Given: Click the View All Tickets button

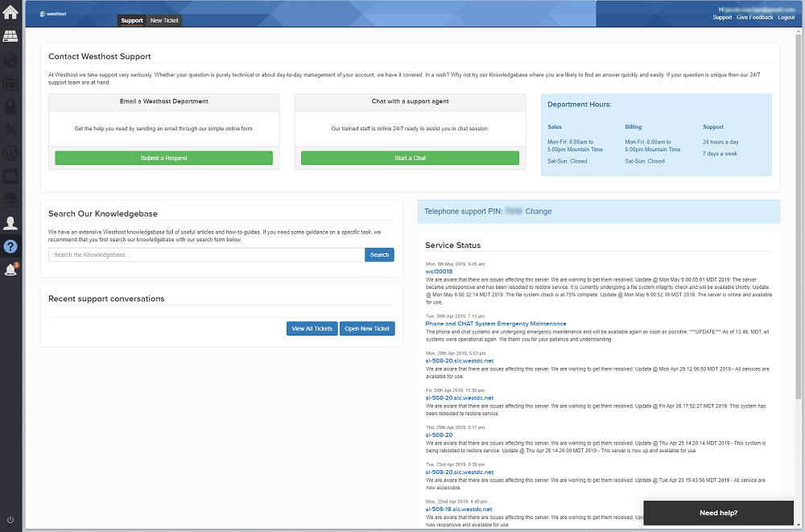Looking at the screenshot, I should tap(312, 328).
